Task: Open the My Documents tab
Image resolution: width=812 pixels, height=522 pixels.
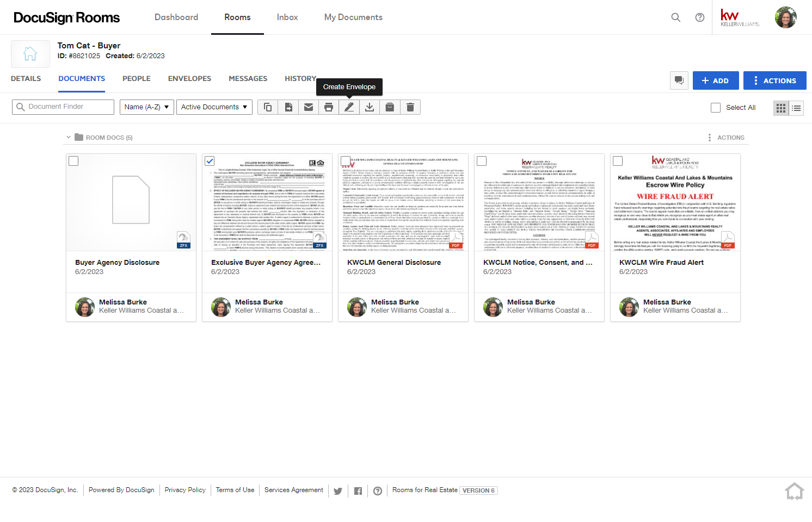Action: point(353,17)
